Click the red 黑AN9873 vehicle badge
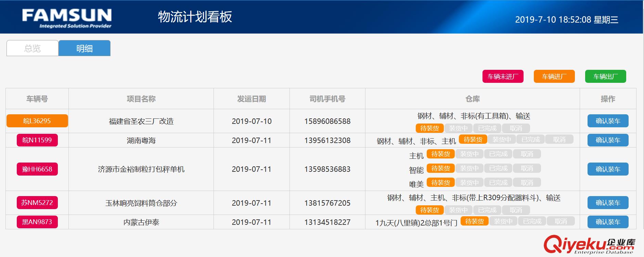 coord(37,222)
